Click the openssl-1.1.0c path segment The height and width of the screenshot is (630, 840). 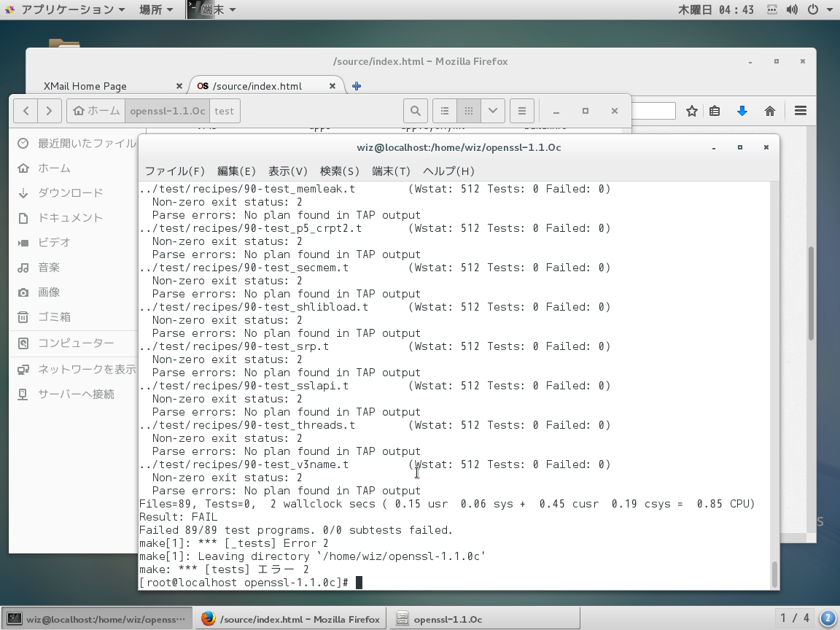tap(167, 111)
